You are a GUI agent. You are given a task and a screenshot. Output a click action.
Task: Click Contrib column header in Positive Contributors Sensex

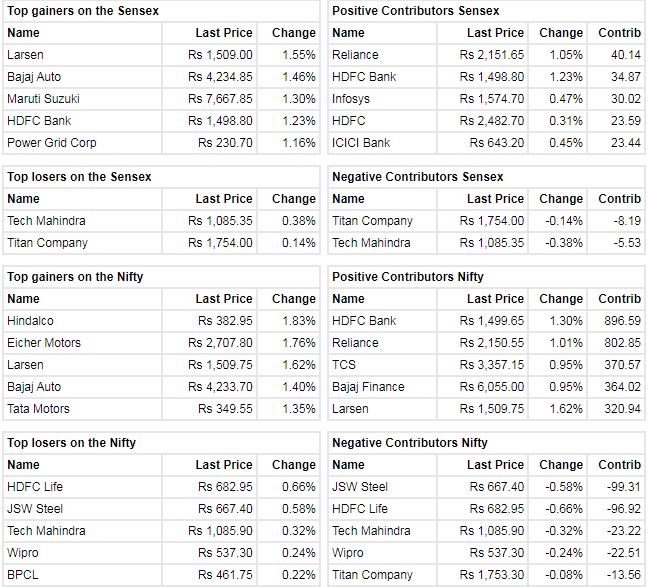(x=620, y=33)
